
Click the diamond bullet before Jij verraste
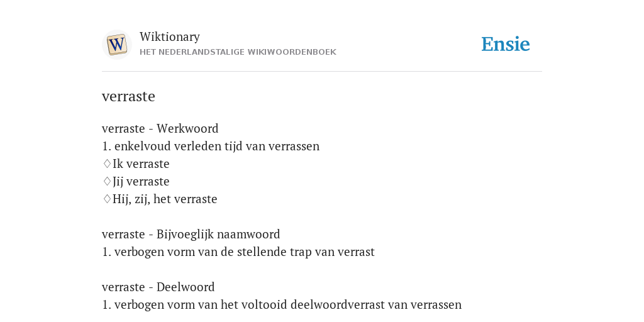pos(107,182)
